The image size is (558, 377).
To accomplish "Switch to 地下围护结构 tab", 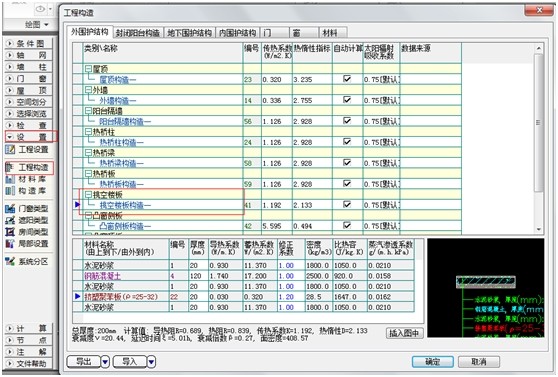I will 189,33.
